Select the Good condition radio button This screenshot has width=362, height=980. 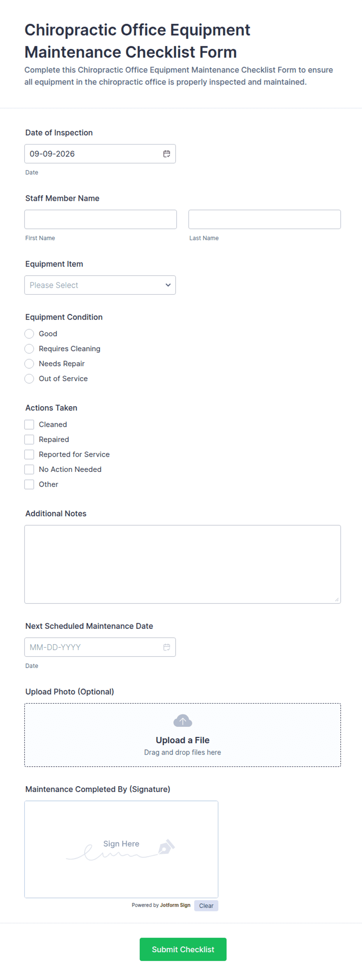(29, 334)
